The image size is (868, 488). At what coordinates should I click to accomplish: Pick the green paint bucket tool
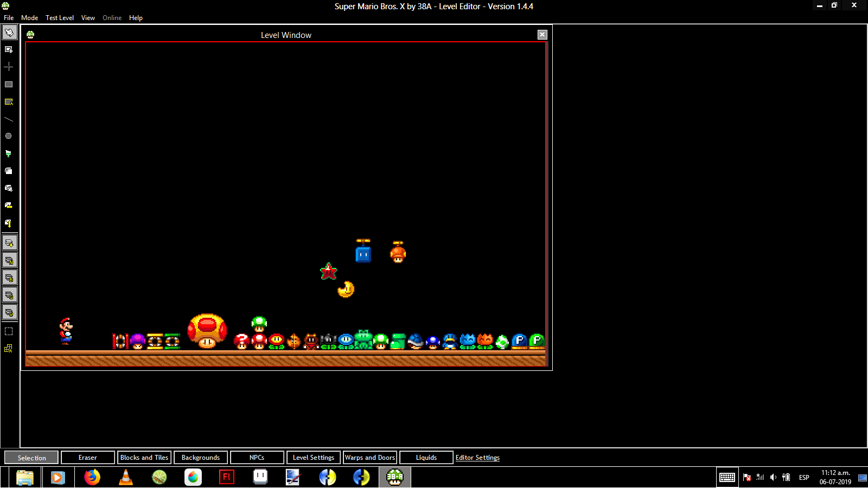tap(9, 153)
